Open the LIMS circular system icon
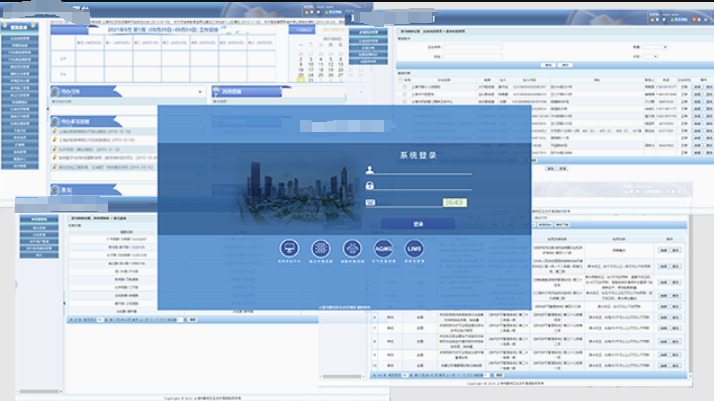 coord(413,249)
